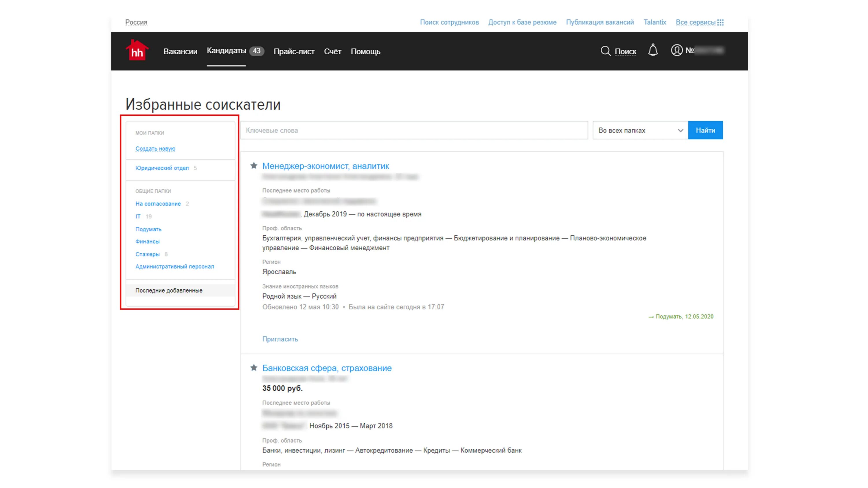Click the Поиск link in header
The width and height of the screenshot is (868, 488).
tap(625, 51)
